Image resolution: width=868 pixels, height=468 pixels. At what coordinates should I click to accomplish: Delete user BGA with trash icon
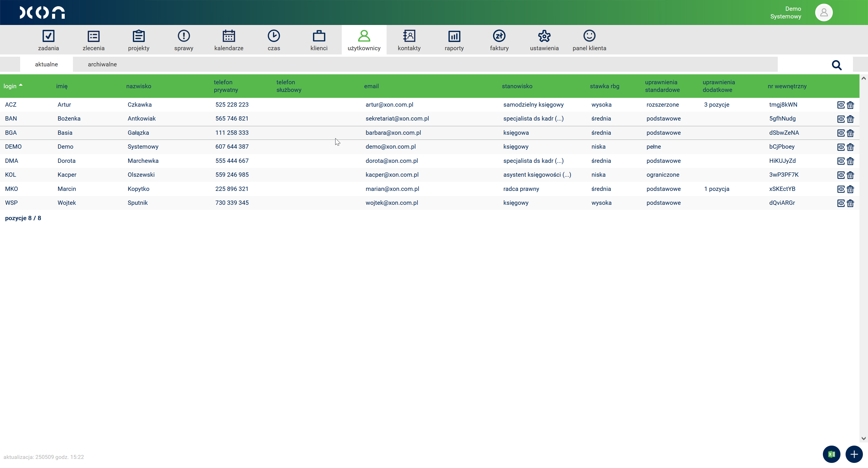pos(850,133)
